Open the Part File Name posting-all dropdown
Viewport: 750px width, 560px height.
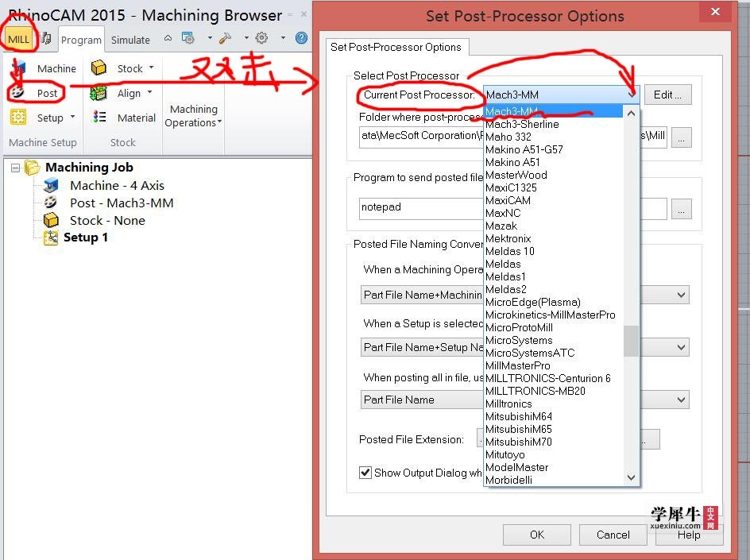coord(682,400)
